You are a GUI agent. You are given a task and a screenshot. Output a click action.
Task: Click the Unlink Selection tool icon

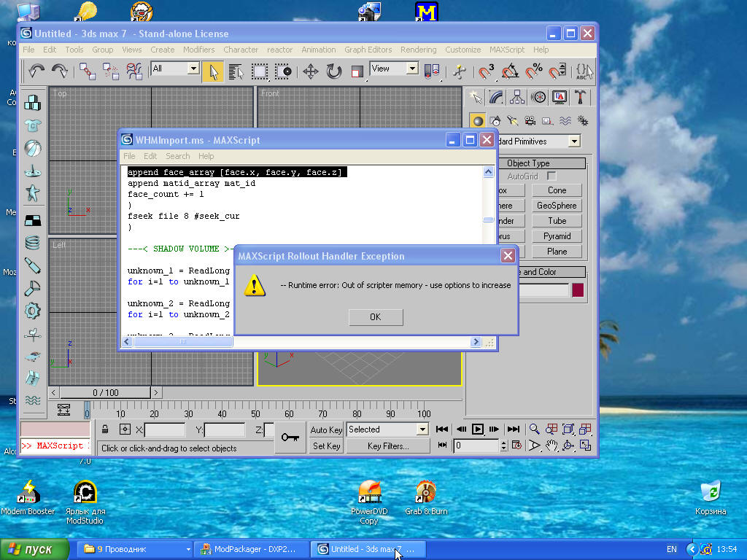coord(111,71)
